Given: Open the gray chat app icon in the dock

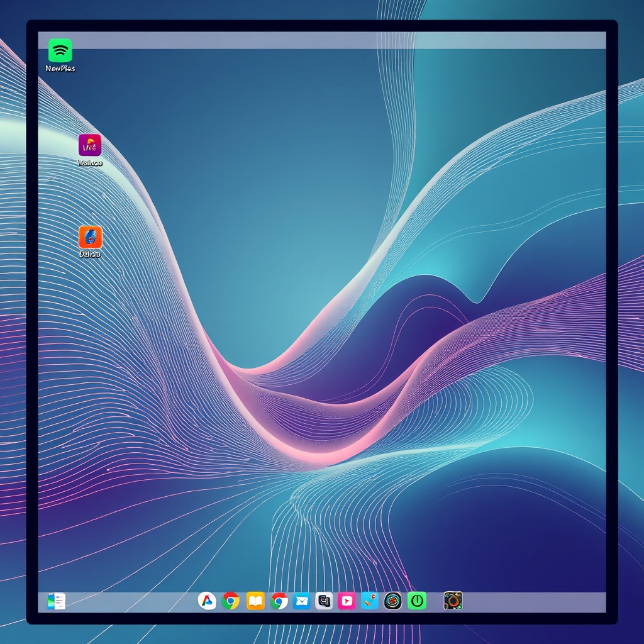Looking at the screenshot, I should pos(324,601).
